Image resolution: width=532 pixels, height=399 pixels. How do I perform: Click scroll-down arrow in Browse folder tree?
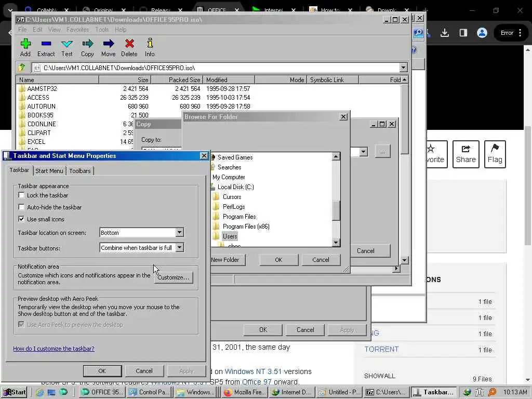pyautogui.click(x=336, y=243)
